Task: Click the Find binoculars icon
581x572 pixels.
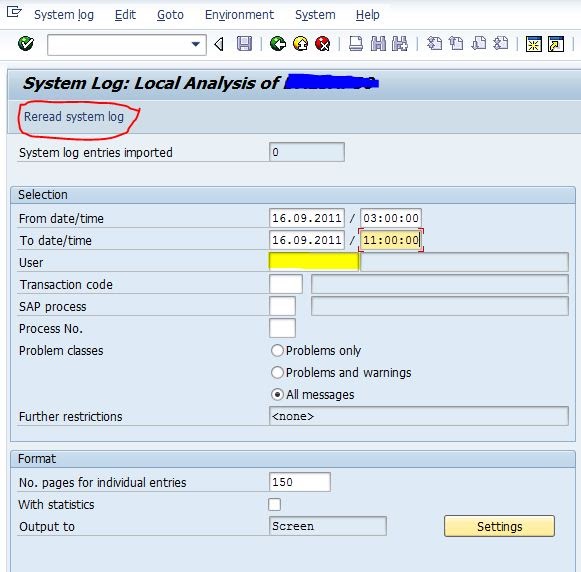Action: (378, 44)
